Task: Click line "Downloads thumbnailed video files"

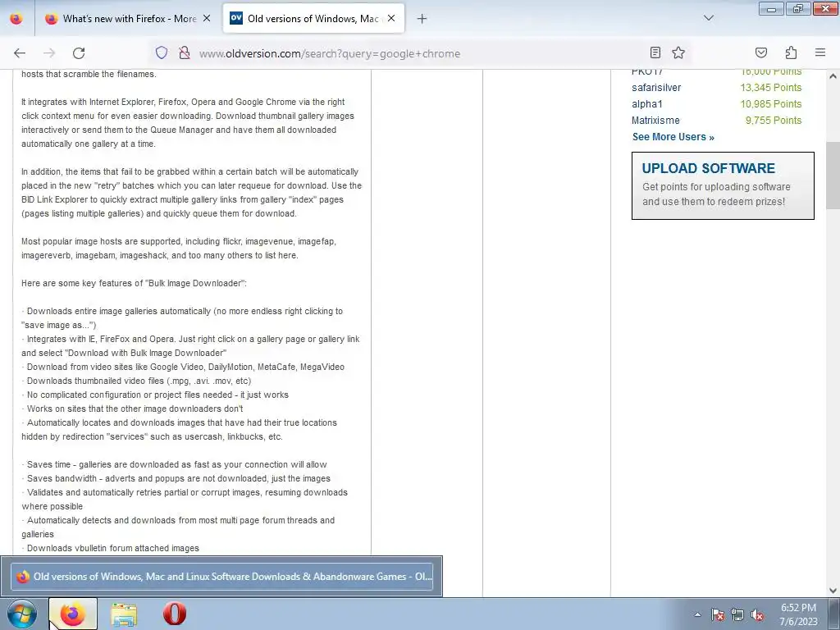Action: point(137,381)
